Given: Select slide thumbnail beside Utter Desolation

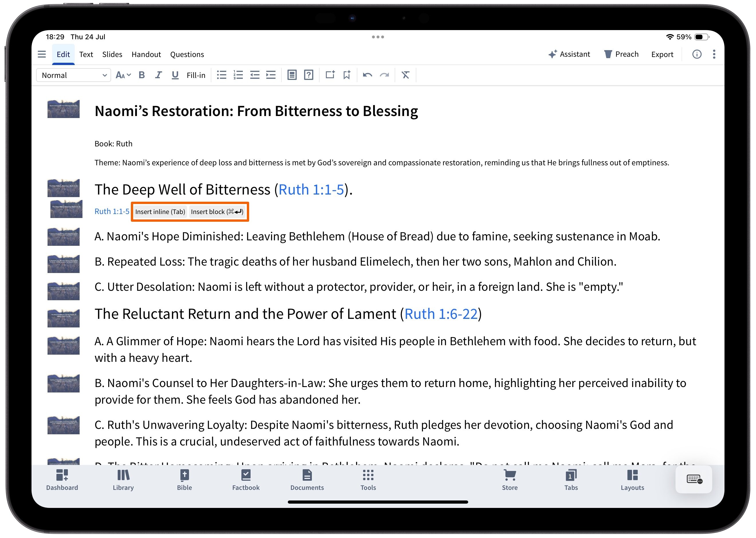Looking at the screenshot, I should [63, 291].
